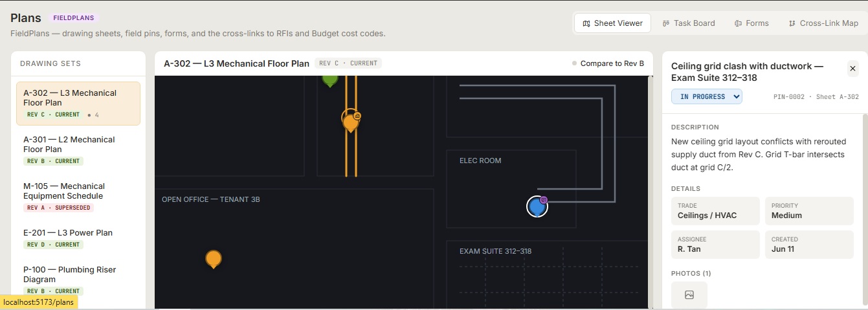Screen dimensions: 868x310
Task: Toggle Compare to Rev B
Action: (x=608, y=63)
